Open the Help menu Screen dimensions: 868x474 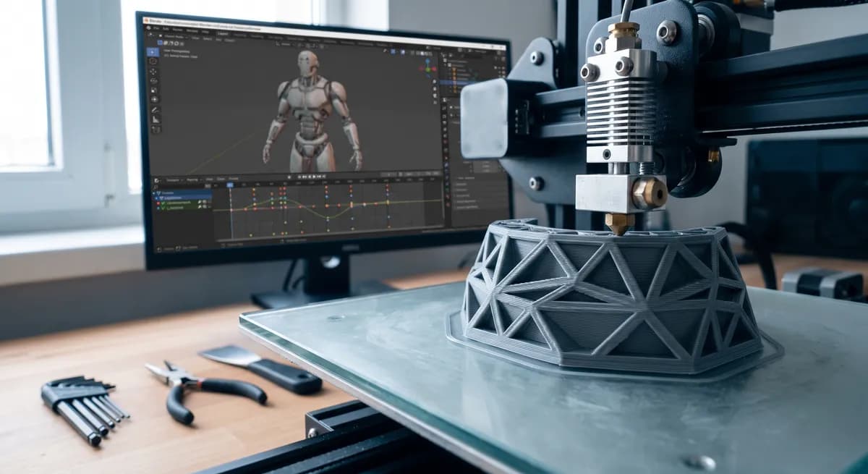205,32
